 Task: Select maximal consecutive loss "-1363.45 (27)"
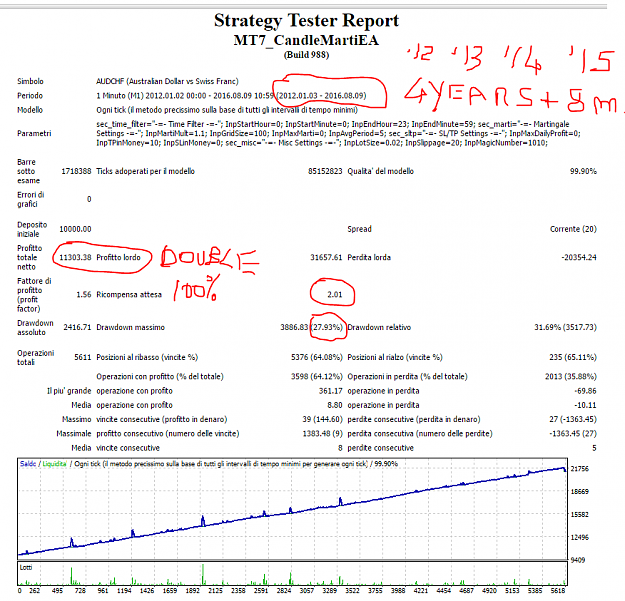point(573,434)
